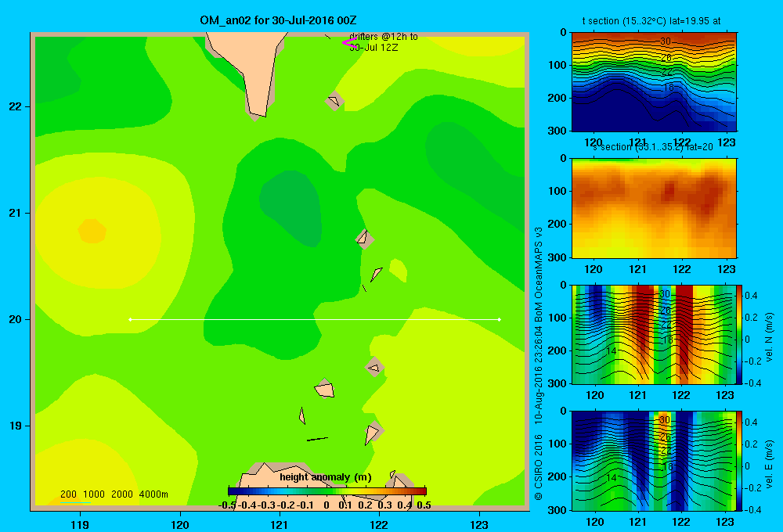
Task: Click longitude label '123' on main map axis
Action: pos(479,524)
